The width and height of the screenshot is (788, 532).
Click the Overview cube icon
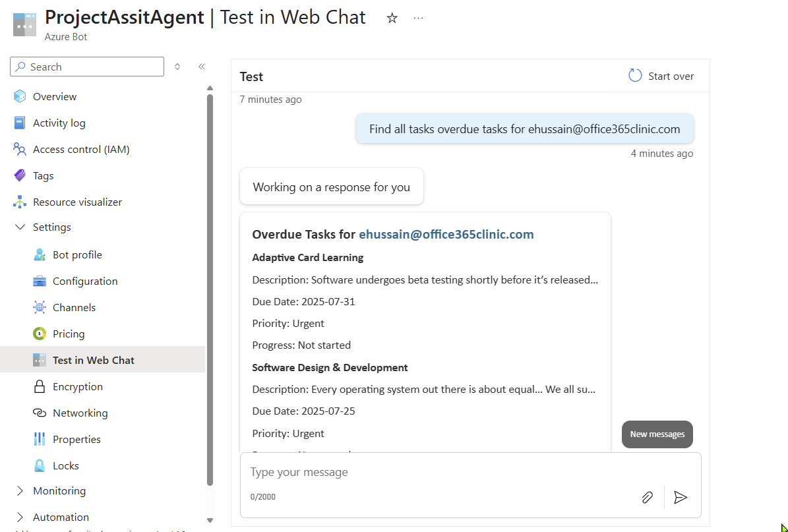[20, 96]
